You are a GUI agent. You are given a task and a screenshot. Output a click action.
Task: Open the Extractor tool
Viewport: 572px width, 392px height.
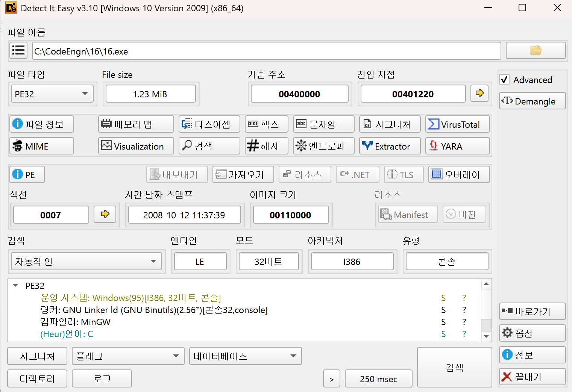click(x=390, y=146)
